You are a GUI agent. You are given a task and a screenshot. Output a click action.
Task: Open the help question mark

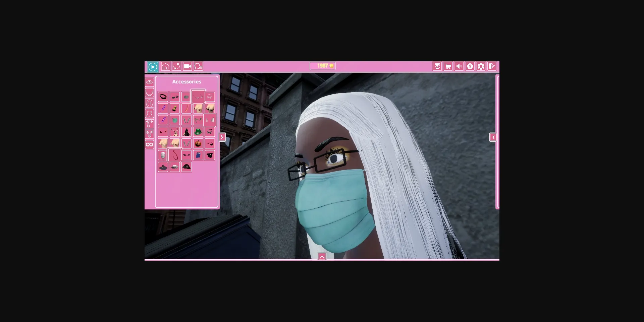[470, 66]
